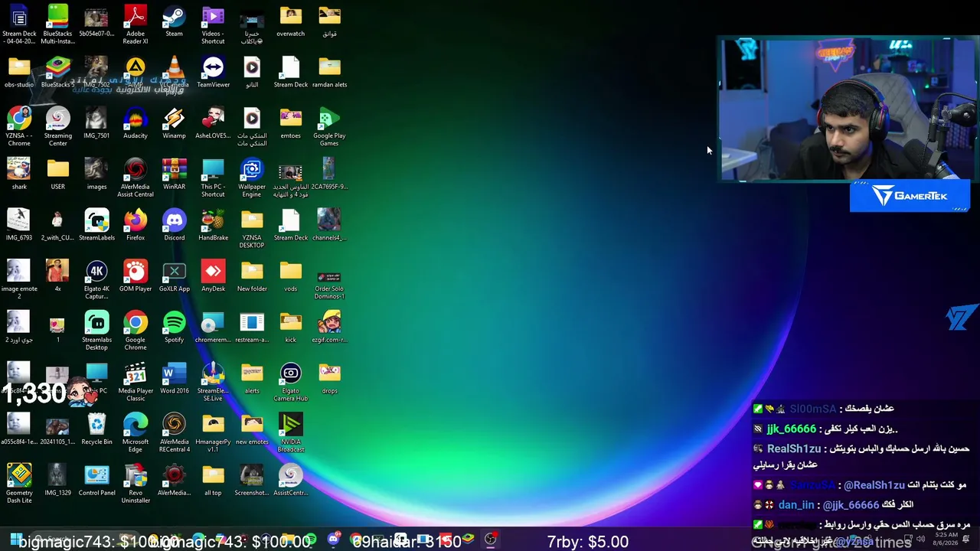Select the New folder icon

click(x=252, y=277)
